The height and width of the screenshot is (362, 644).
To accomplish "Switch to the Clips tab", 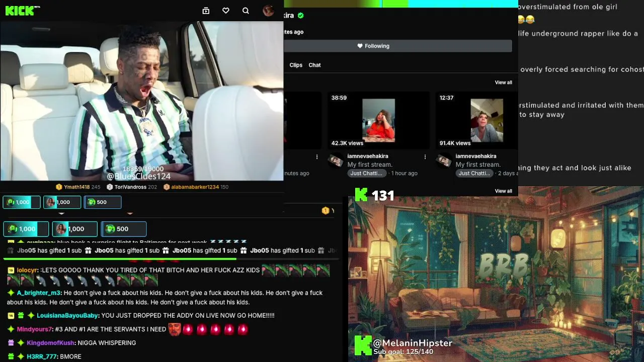I will [x=296, y=65].
